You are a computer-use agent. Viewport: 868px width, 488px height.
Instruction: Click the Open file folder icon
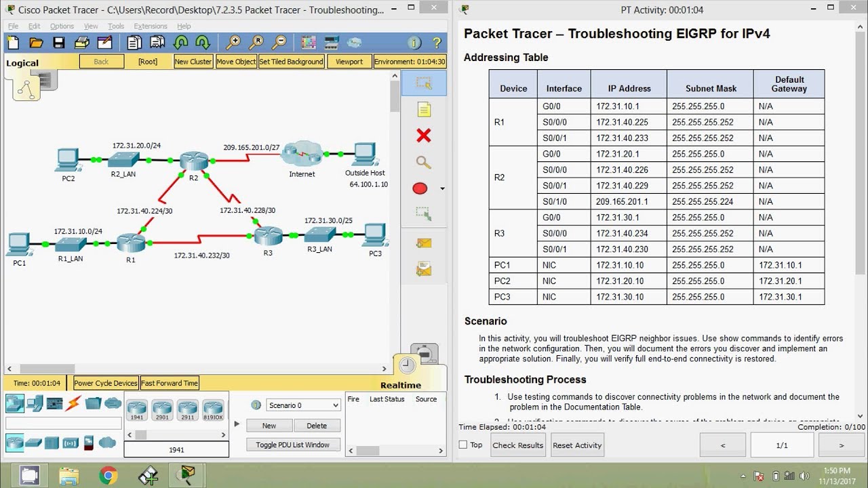point(36,43)
